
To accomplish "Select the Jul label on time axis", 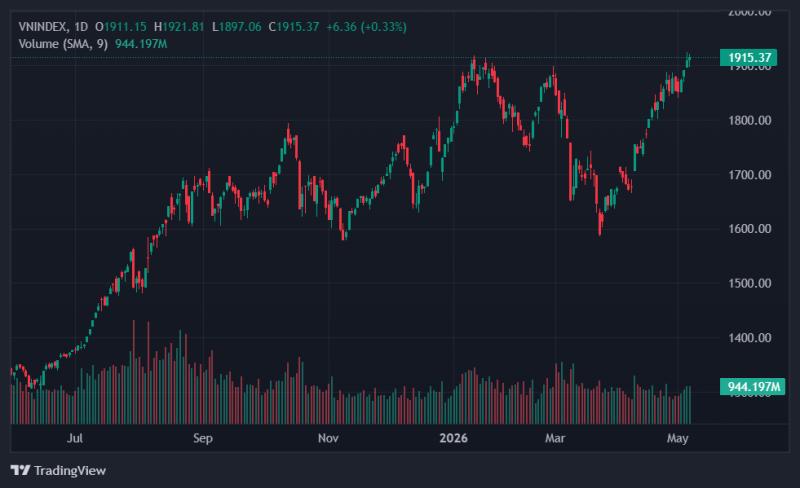I will 75,438.
